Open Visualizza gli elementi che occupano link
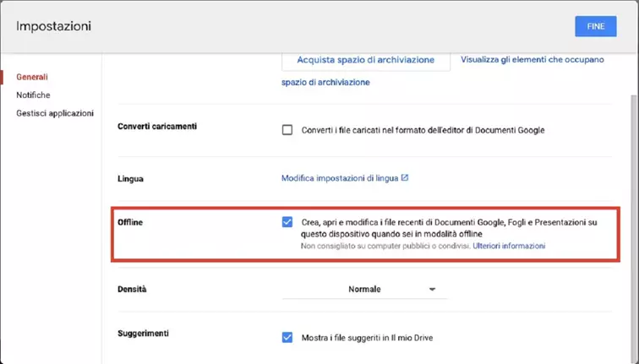This screenshot has height=364, width=639. point(532,59)
